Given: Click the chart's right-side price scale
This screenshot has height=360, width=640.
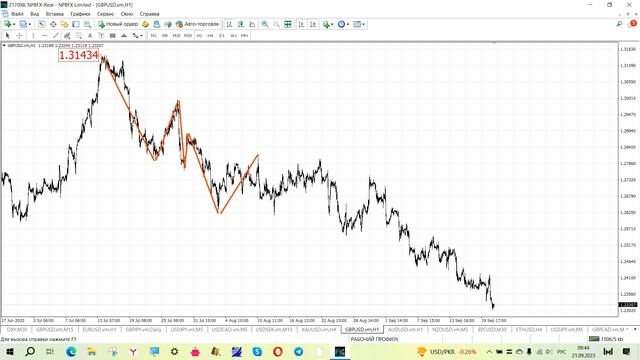Looking at the screenshot, I should pos(629,180).
